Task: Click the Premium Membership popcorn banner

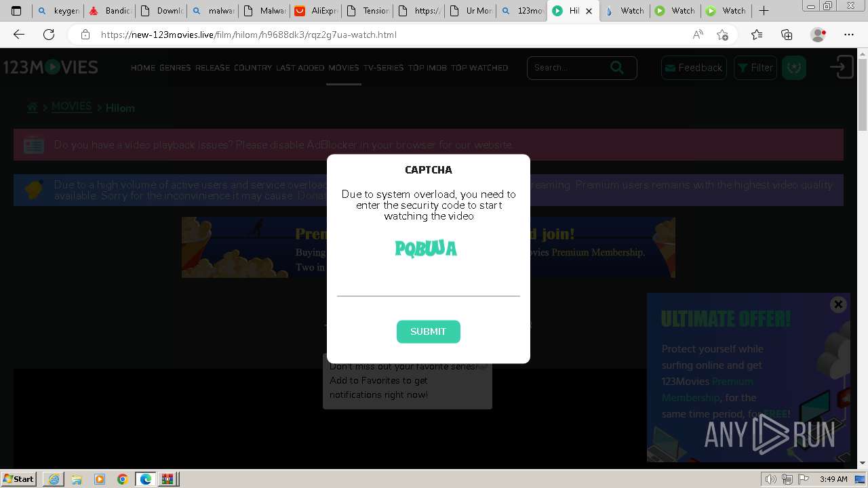Action: coord(429,247)
